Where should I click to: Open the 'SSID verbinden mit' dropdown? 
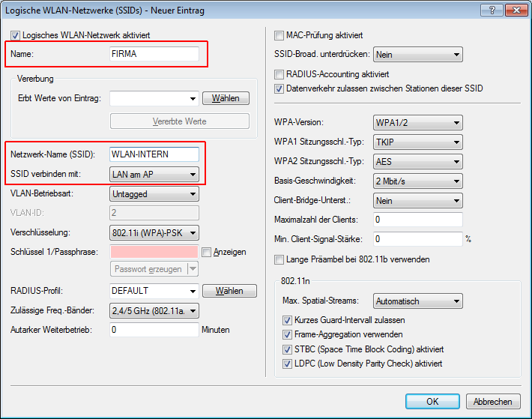[154, 175]
